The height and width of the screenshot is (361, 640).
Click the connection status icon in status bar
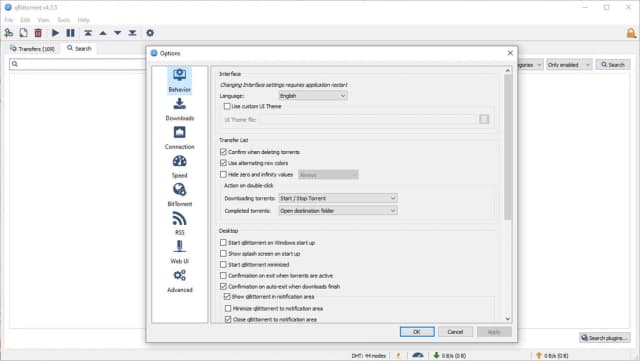398,355
